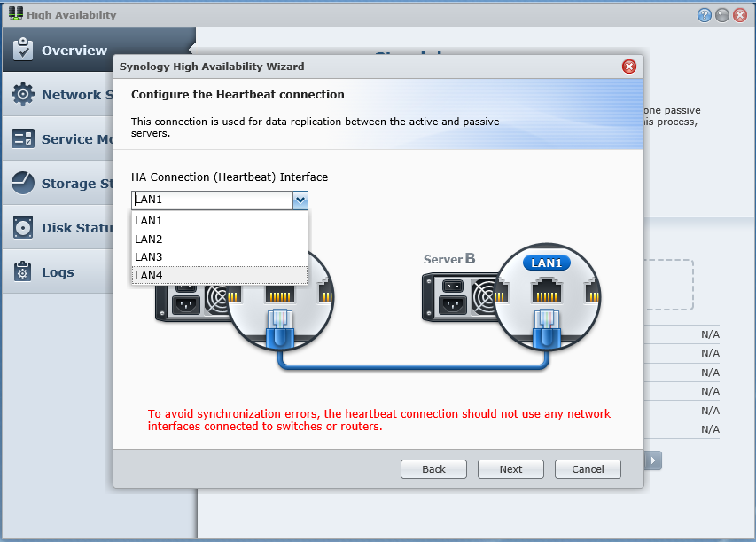756x542 pixels.
Task: Open the Storage sidebar item
Action: (58, 183)
